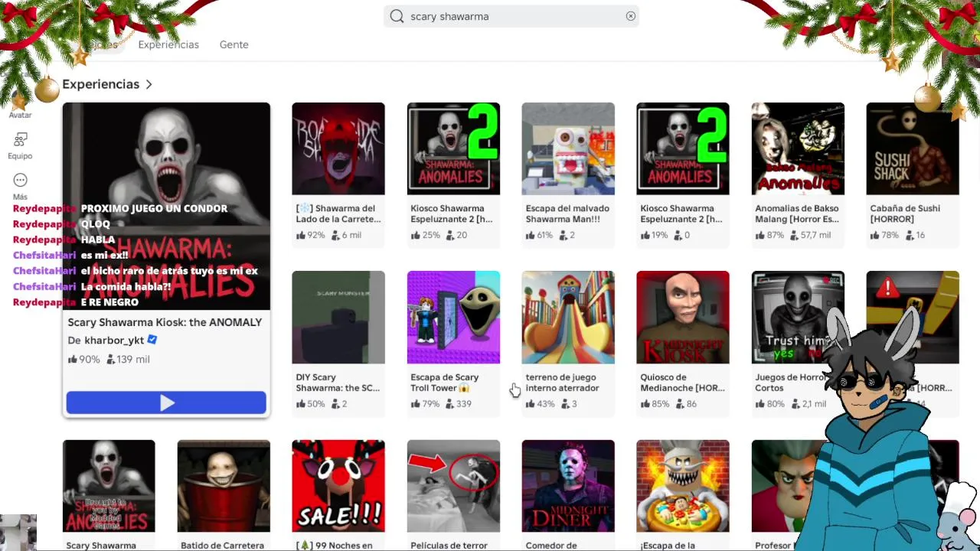Viewport: 980px width, 551px height.
Task: Open the Batido de Carretera thumbnail
Action: [224, 486]
